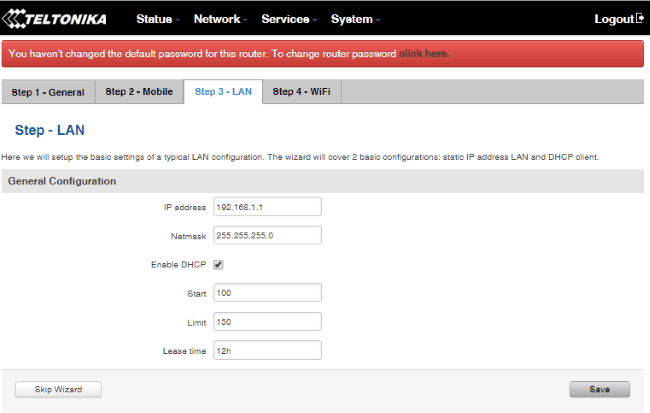Click into the Netmask field
650x413 pixels.
point(267,236)
